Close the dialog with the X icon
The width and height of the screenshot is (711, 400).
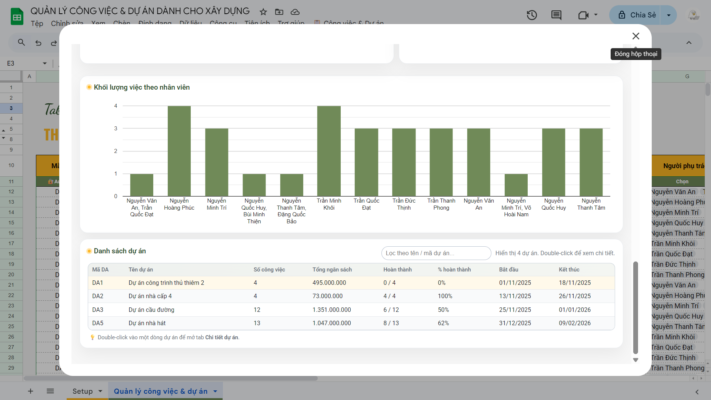(635, 36)
